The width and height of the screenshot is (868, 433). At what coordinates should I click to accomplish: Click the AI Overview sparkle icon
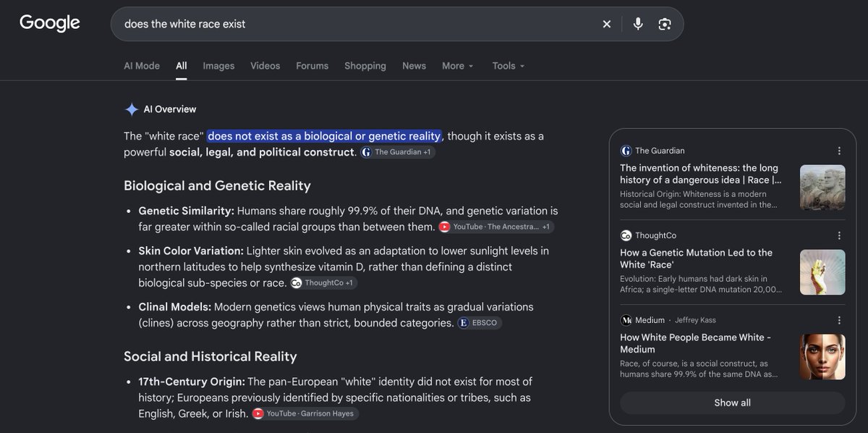132,109
